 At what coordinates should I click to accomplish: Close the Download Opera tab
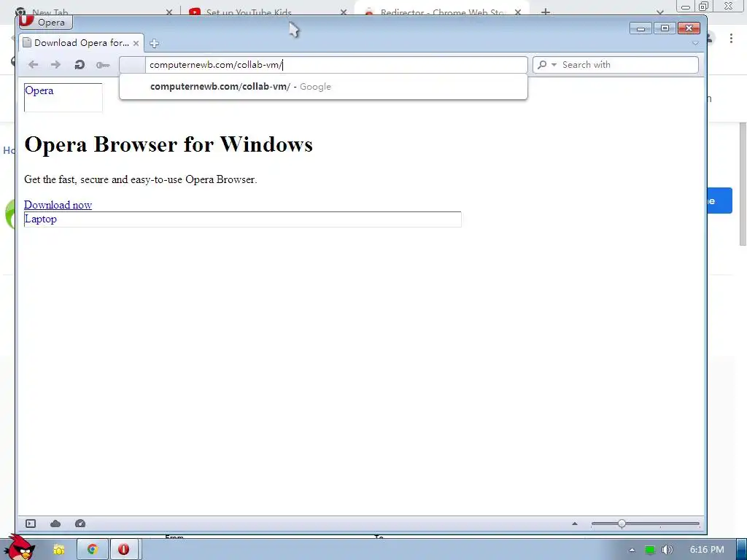(x=136, y=43)
